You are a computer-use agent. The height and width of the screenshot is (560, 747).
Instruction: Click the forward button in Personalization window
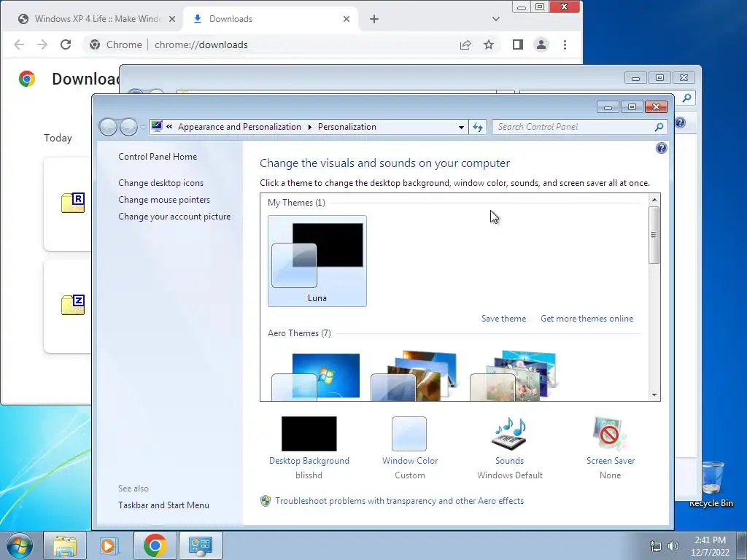[128, 127]
